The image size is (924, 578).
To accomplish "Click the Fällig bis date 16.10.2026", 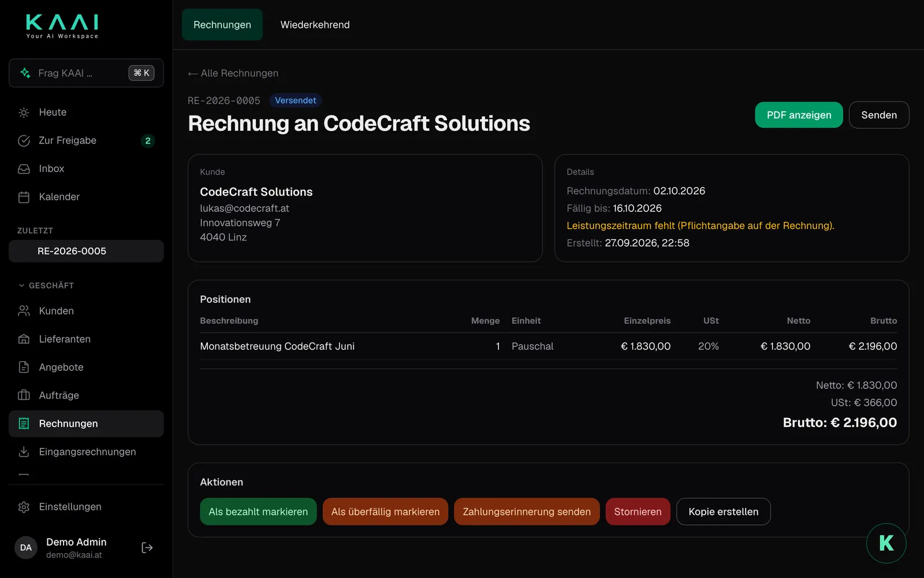I will [637, 208].
